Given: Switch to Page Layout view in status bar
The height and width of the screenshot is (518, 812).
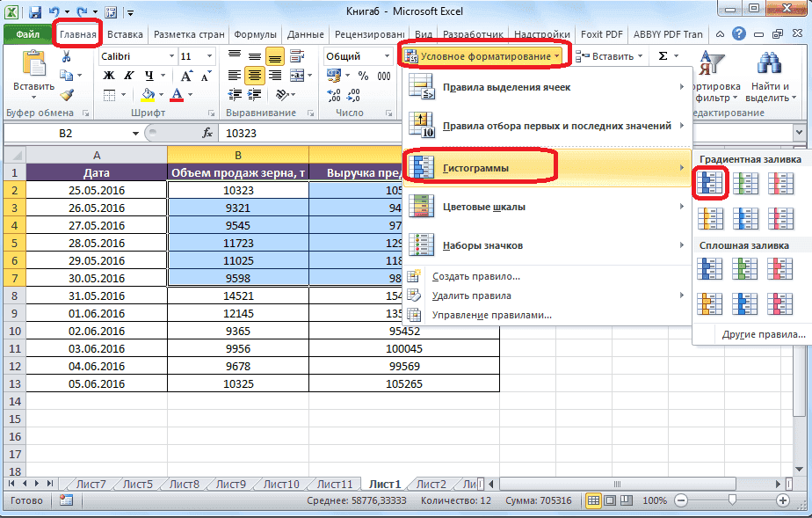Looking at the screenshot, I should pos(609,499).
